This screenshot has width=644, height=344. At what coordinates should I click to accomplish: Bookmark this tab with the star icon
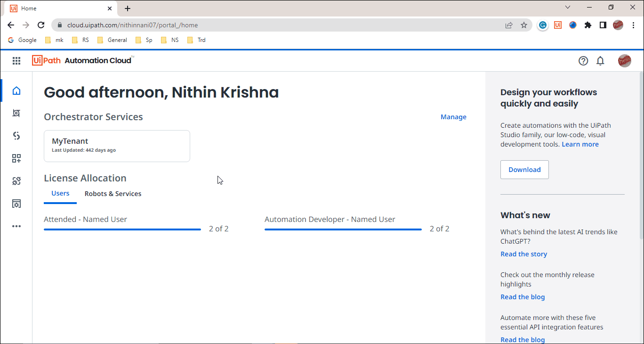tap(524, 25)
